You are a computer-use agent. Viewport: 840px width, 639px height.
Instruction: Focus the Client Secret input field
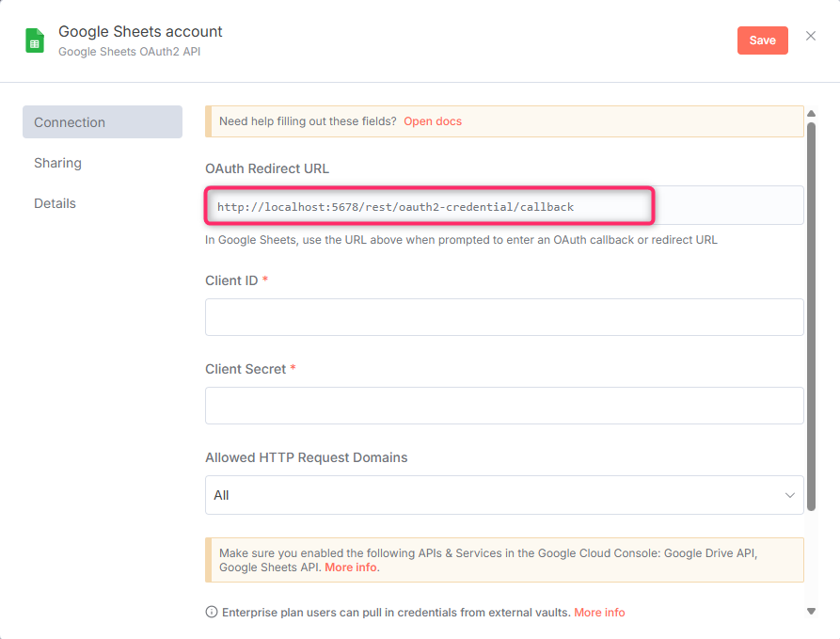504,406
